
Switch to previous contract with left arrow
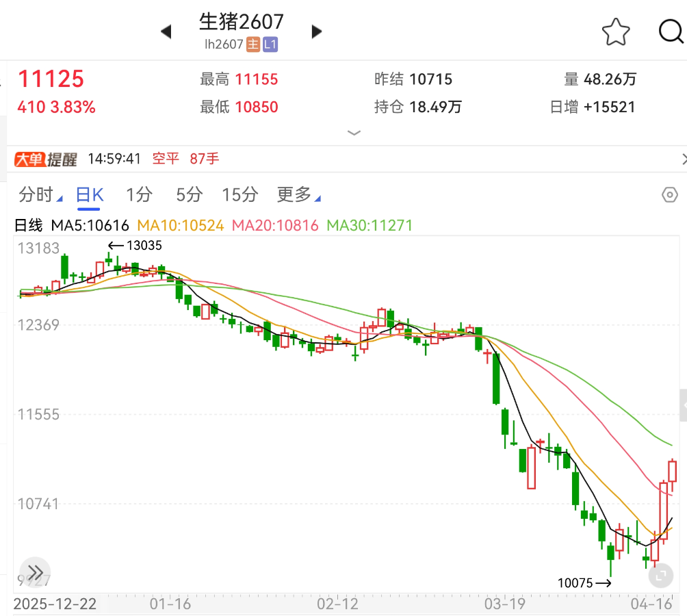tap(166, 31)
